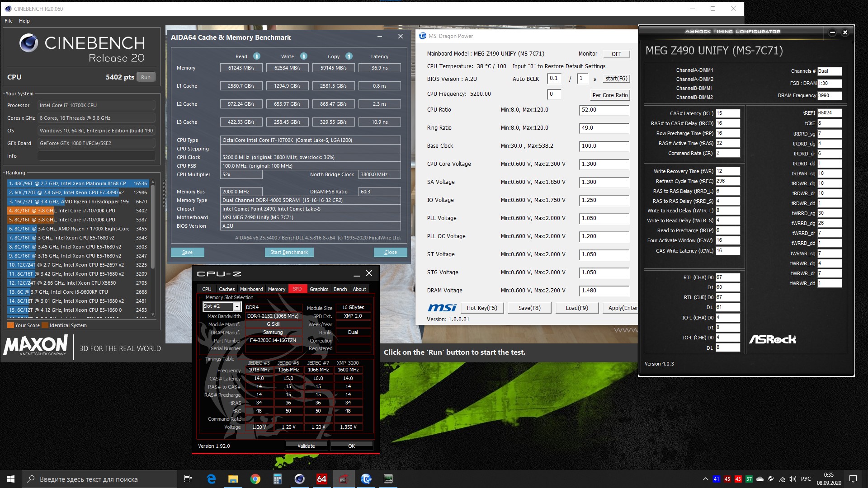The width and height of the screenshot is (868, 488).
Task: Click the Cinebench taskbar icon
Action: point(299,479)
